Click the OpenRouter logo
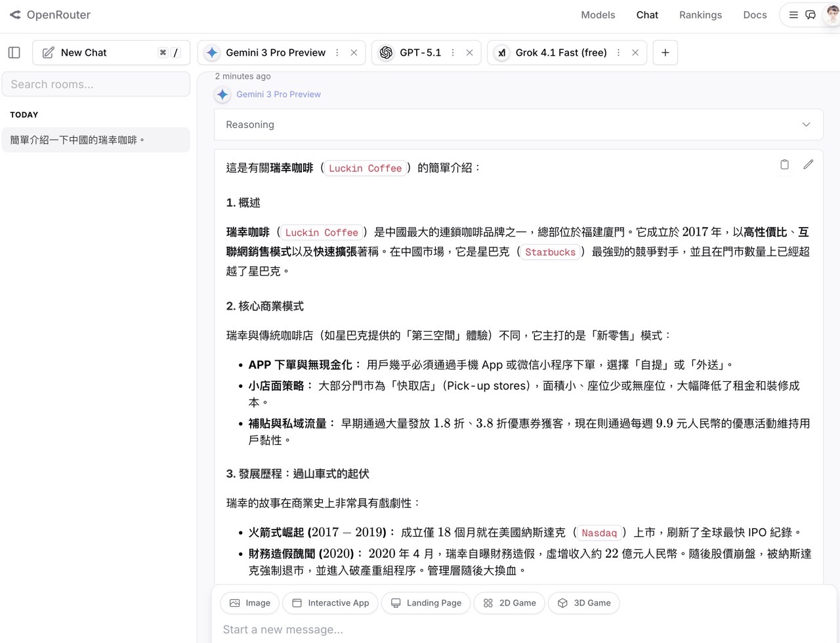 (x=50, y=14)
